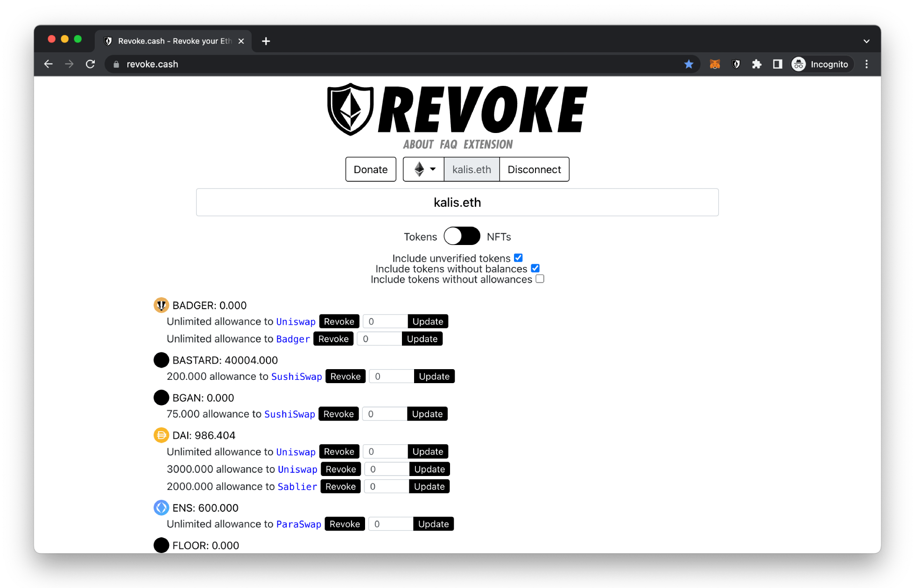Screen dimensions: 915x588
Task: Click the Donate button
Action: pos(370,169)
